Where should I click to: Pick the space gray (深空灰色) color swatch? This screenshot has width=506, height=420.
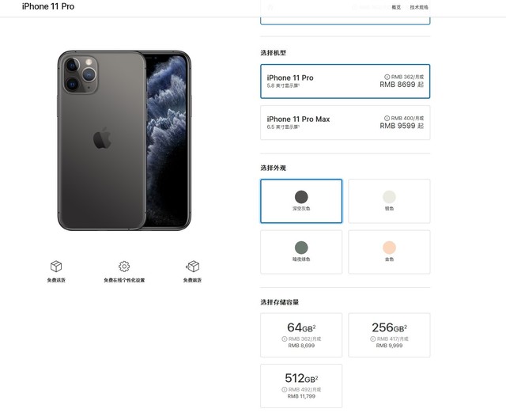coord(301,201)
